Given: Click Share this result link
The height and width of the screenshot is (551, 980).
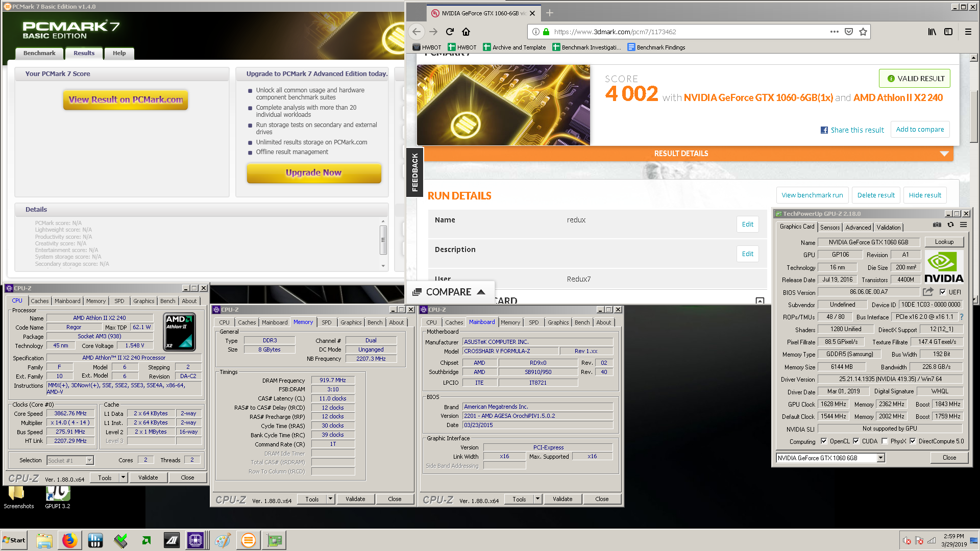Looking at the screenshot, I should click(x=852, y=130).
